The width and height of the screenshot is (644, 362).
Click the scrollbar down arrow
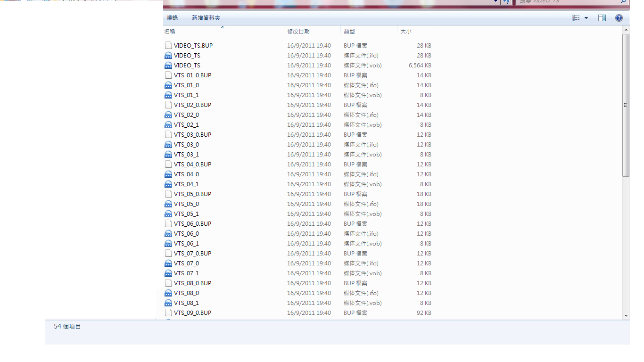[626, 315]
